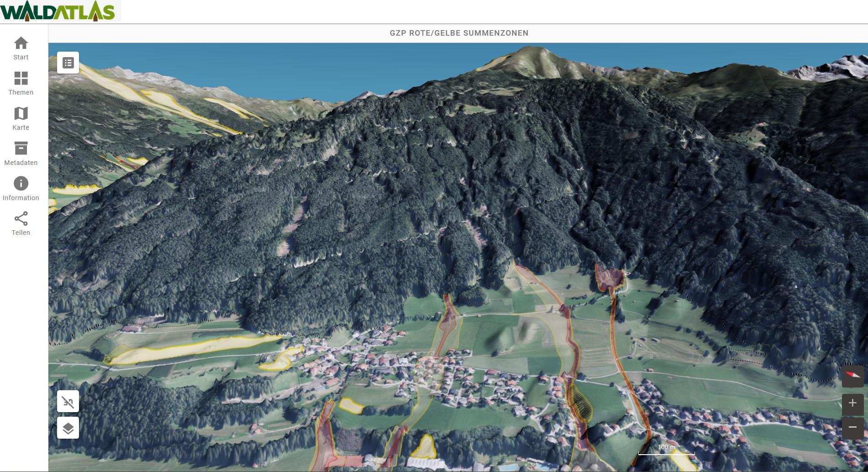Click the GZP Rote/Gelbe Summenzonen title

458,33
